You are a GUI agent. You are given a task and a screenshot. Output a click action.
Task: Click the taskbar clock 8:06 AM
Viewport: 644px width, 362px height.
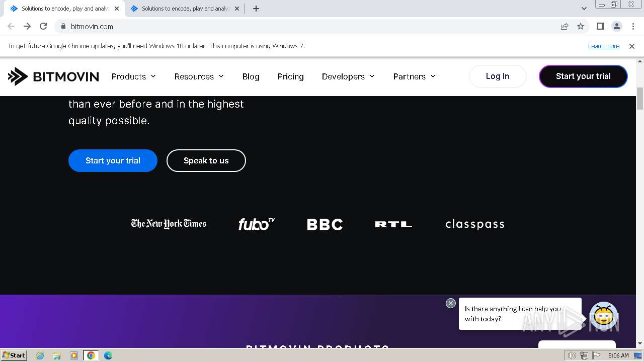pos(618,355)
